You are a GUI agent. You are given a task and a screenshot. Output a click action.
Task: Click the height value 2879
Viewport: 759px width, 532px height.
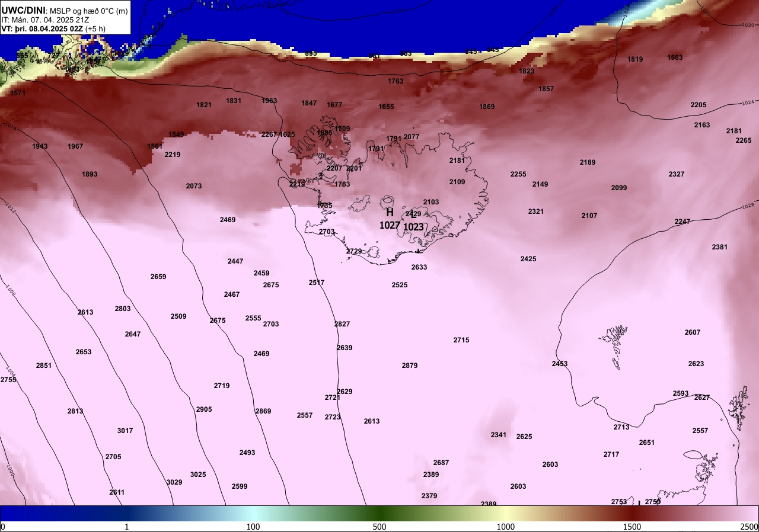pos(410,366)
